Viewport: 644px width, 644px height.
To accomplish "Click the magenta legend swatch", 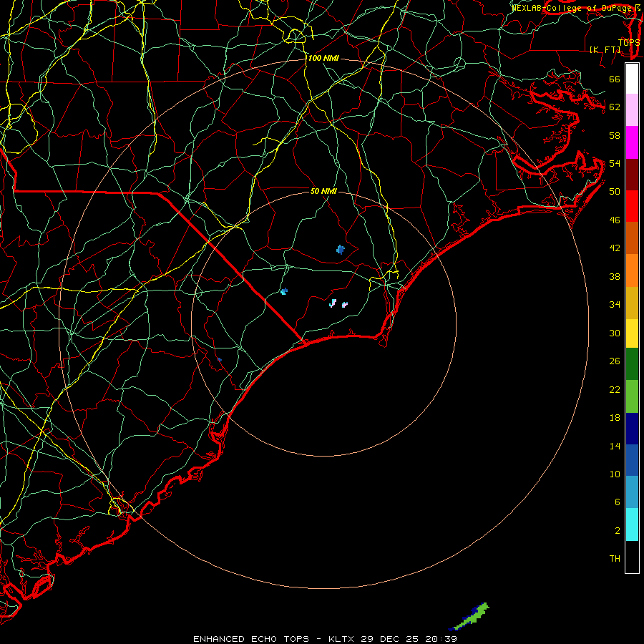I will (632, 142).
